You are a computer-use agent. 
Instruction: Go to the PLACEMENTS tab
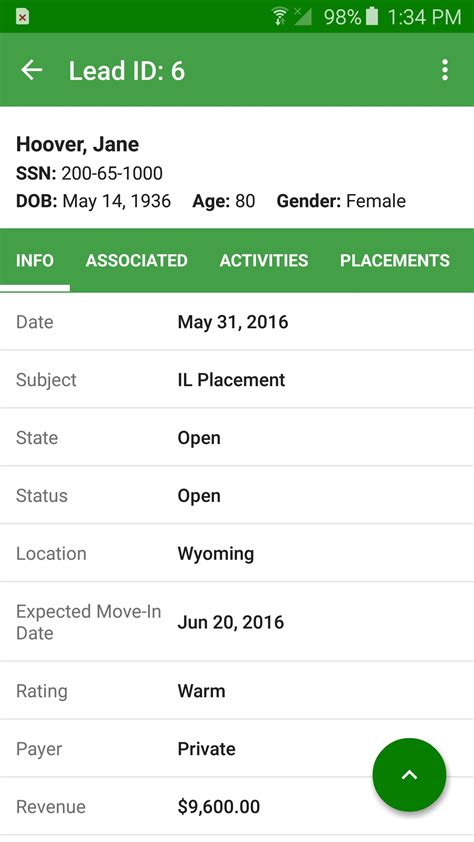[x=395, y=260]
